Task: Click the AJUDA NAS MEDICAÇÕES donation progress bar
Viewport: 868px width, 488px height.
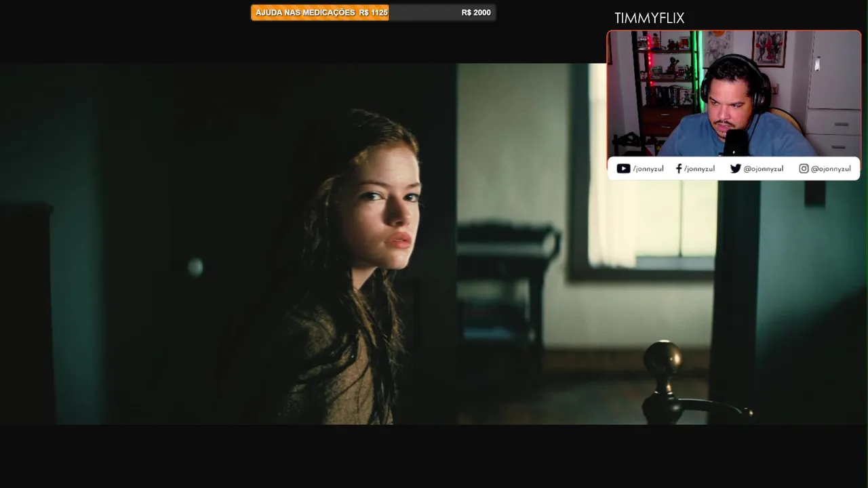Action: [373, 12]
